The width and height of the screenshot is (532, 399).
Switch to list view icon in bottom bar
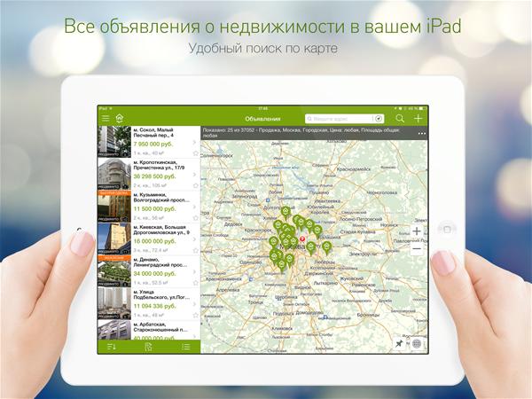(185, 347)
